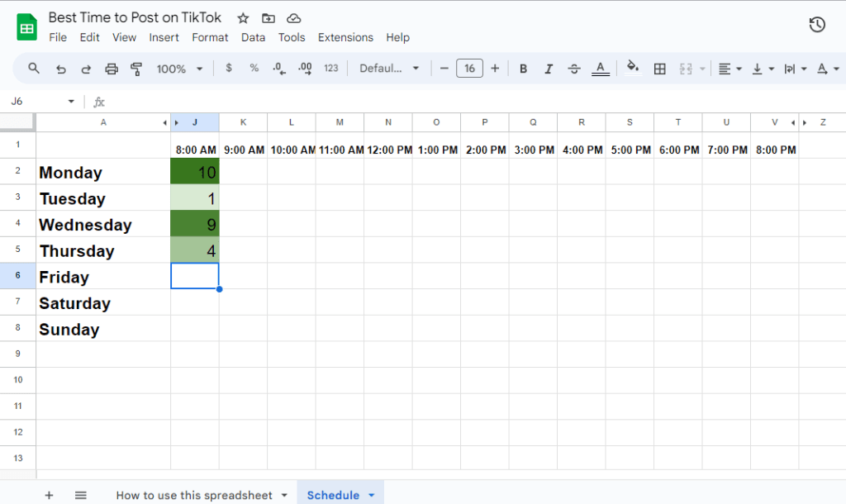Open the Schedule tab menu arrow
This screenshot has height=504, width=846.
click(x=370, y=495)
